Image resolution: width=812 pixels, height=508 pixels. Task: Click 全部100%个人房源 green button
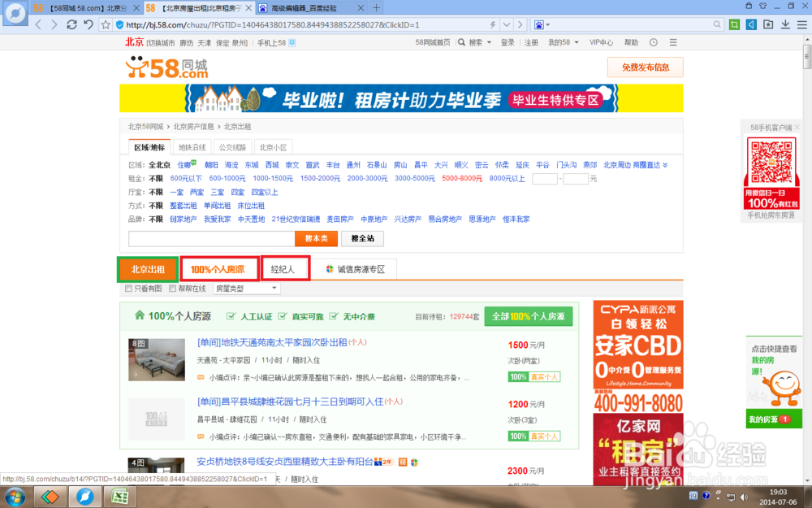529,316
